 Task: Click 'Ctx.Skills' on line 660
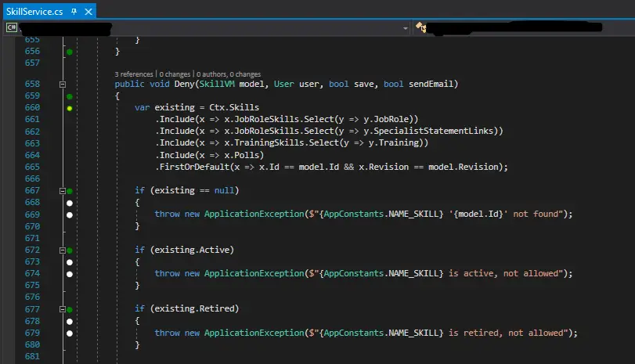(x=234, y=107)
